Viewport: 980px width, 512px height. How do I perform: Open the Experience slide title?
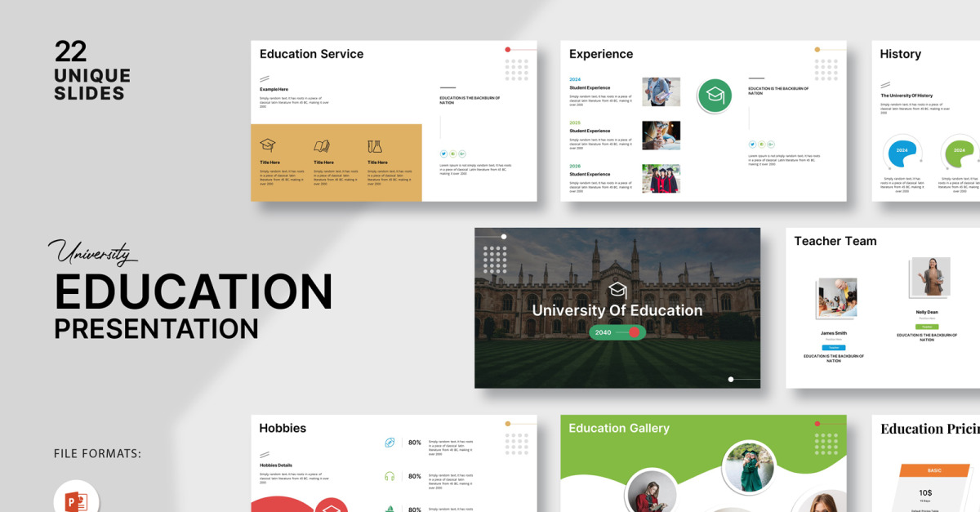(601, 54)
